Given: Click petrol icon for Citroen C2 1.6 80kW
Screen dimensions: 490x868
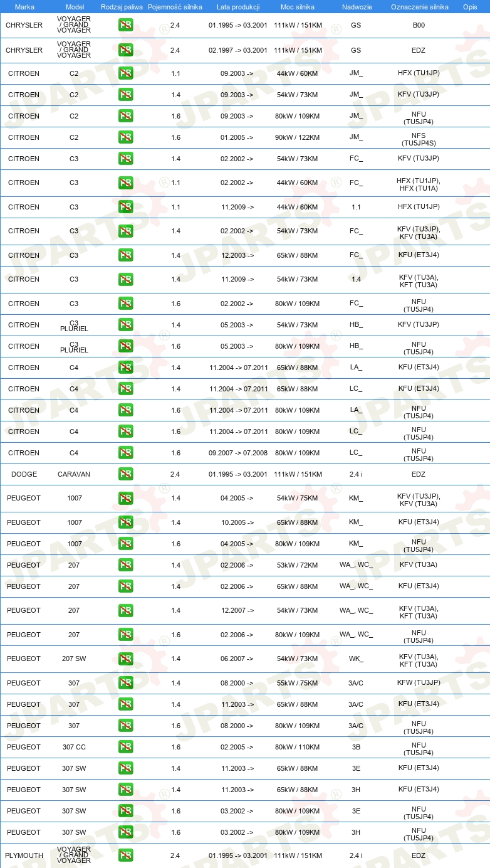Looking at the screenshot, I should (125, 116).
